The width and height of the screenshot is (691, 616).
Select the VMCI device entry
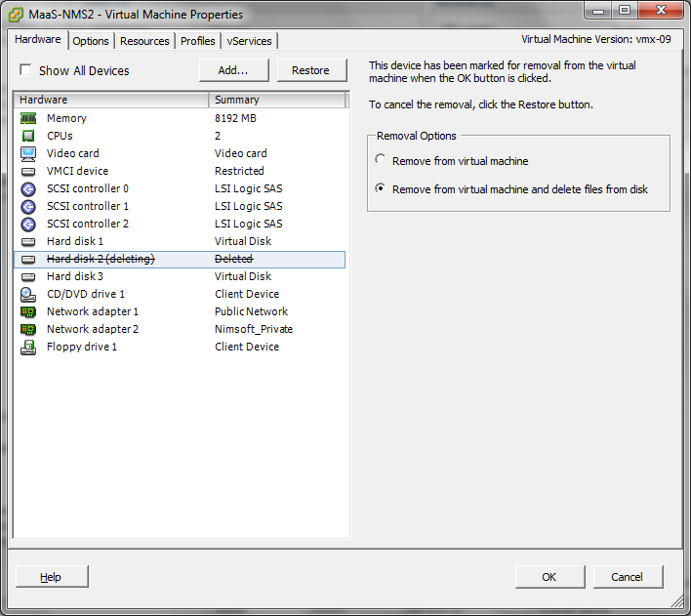tap(77, 171)
